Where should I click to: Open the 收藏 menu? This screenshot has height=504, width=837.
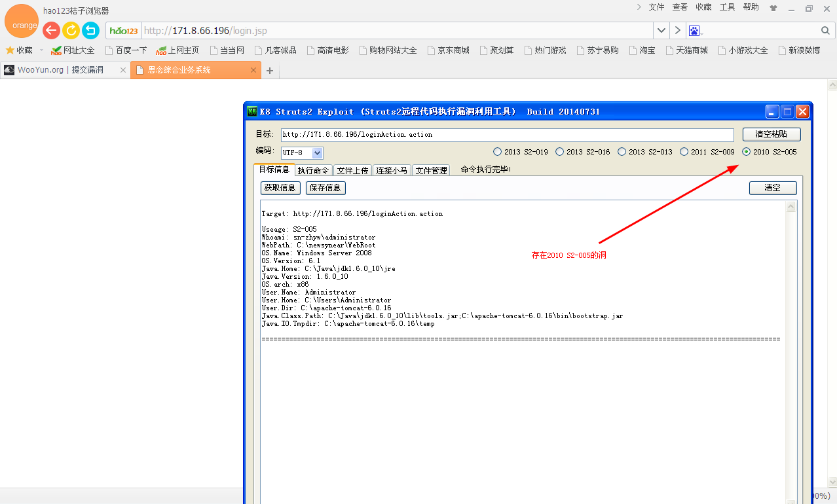[703, 7]
